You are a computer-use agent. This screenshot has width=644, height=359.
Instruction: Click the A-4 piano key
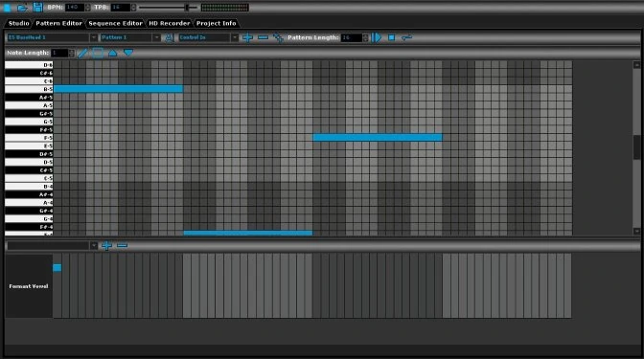coord(29,203)
